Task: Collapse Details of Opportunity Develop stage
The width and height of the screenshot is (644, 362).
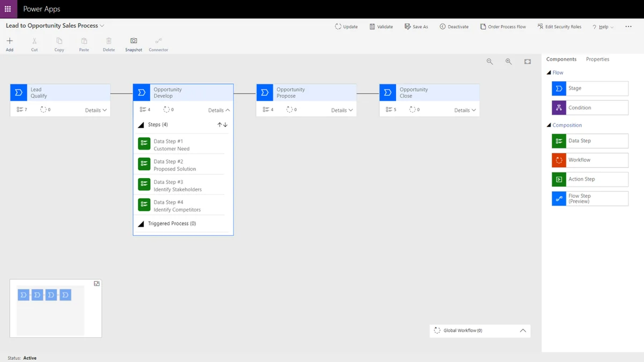Action: 219,110
